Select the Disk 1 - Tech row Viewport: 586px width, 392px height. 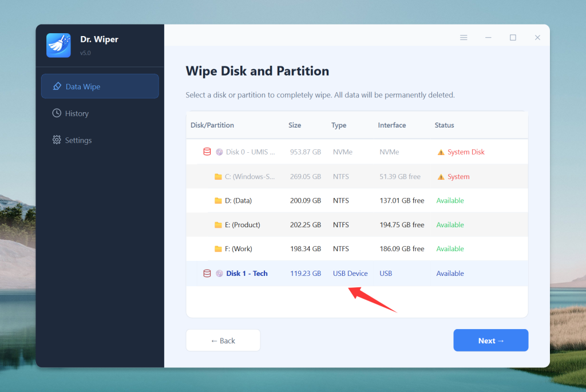[x=247, y=274]
